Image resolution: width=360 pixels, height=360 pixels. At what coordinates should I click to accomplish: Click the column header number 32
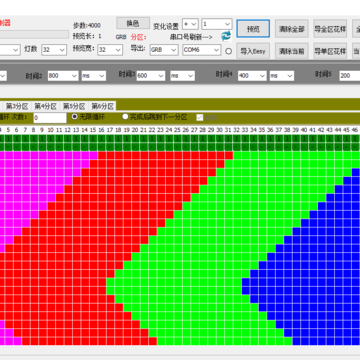[x=236, y=130]
